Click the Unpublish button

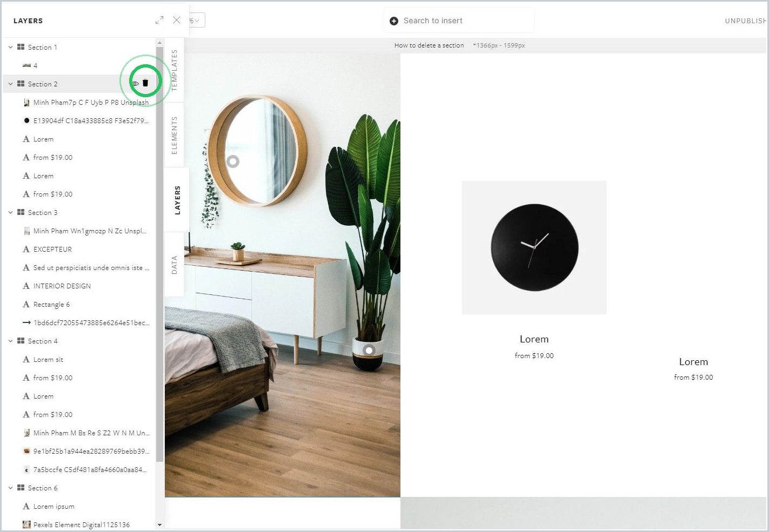[x=746, y=21]
